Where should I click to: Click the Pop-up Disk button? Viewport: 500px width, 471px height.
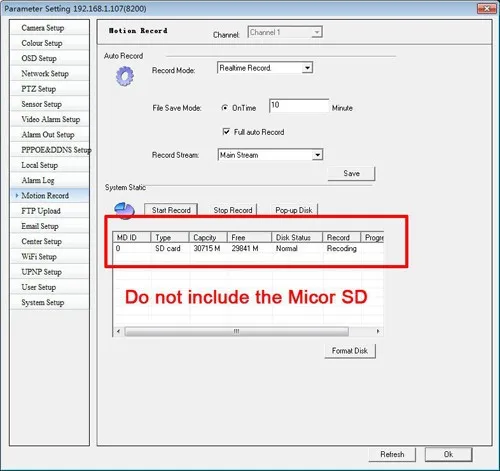(294, 210)
